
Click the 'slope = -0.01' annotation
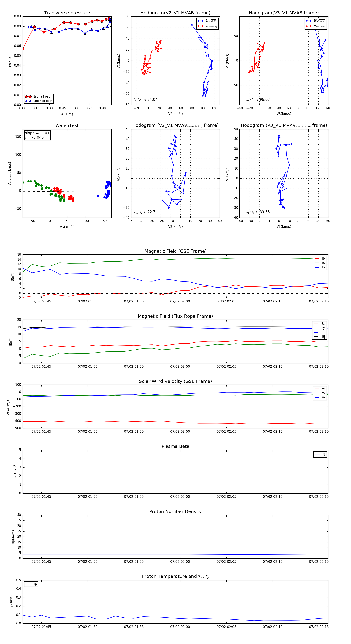37,133
